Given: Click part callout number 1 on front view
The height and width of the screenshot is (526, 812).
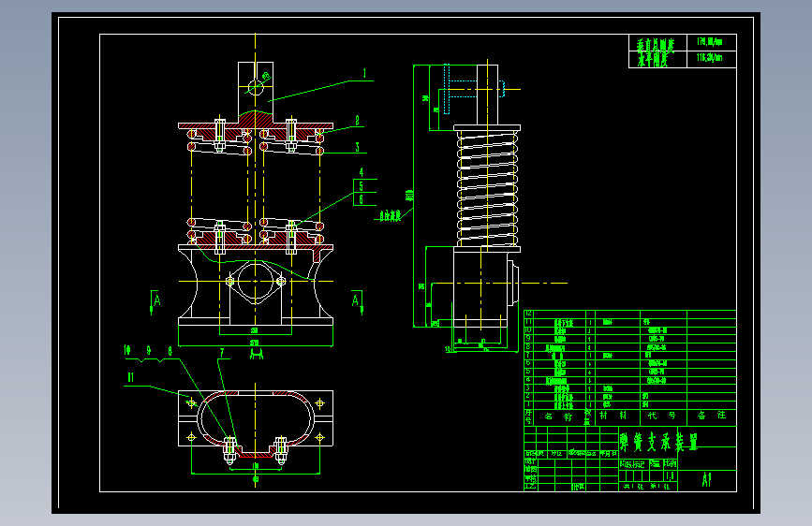Looking at the screenshot, I should [x=364, y=74].
